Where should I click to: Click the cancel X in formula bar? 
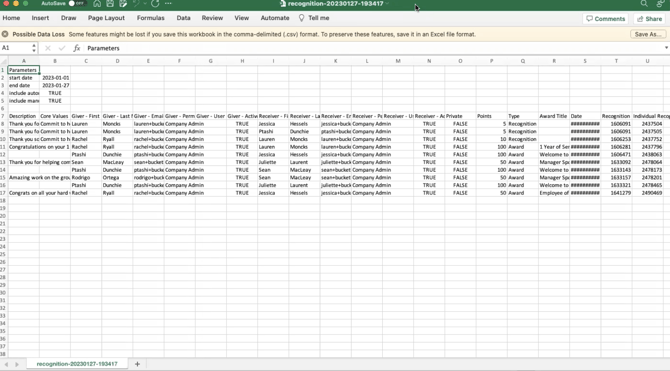coord(48,48)
